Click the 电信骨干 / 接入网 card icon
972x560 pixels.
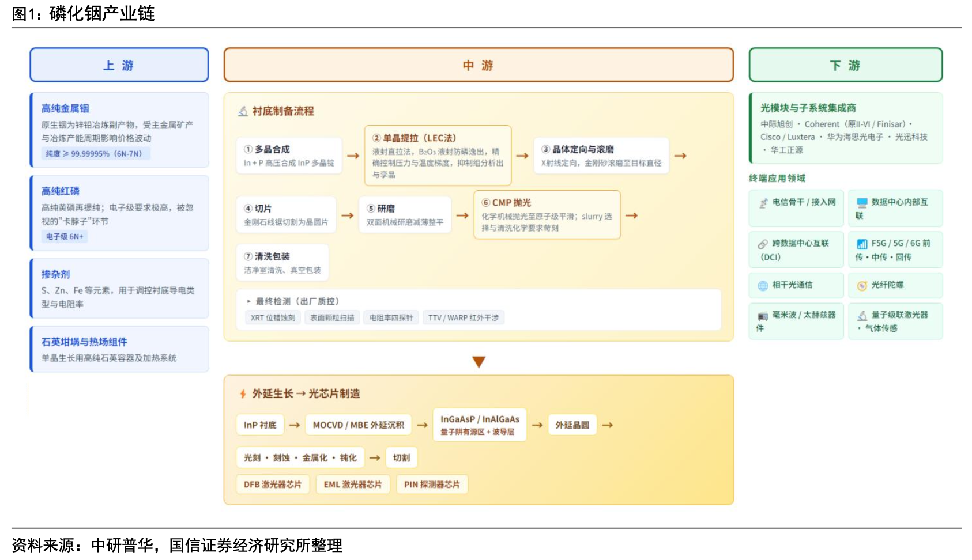coord(763,203)
